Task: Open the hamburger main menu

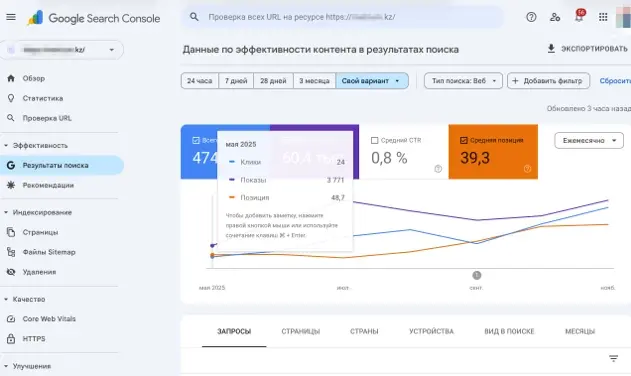Action: coord(11,17)
